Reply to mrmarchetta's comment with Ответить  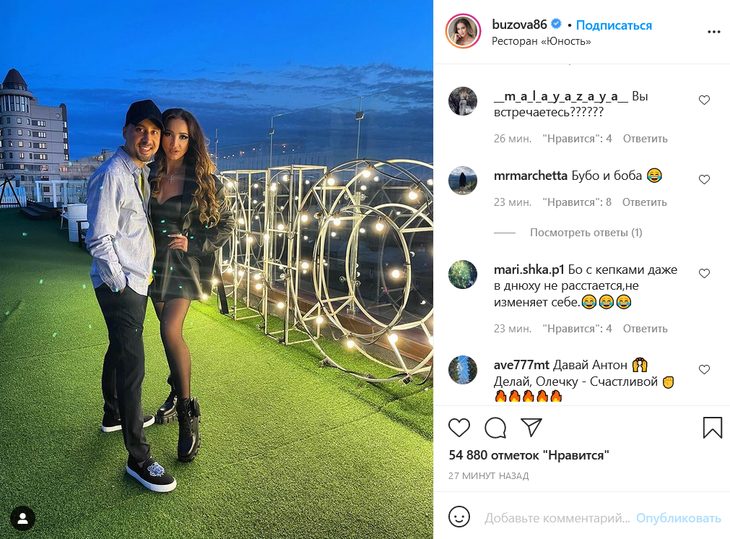pyautogui.click(x=644, y=202)
